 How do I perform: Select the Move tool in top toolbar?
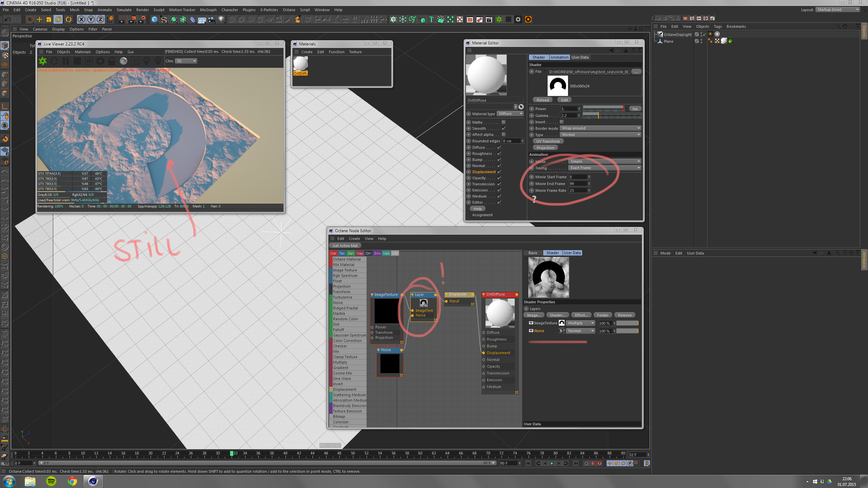tap(39, 20)
